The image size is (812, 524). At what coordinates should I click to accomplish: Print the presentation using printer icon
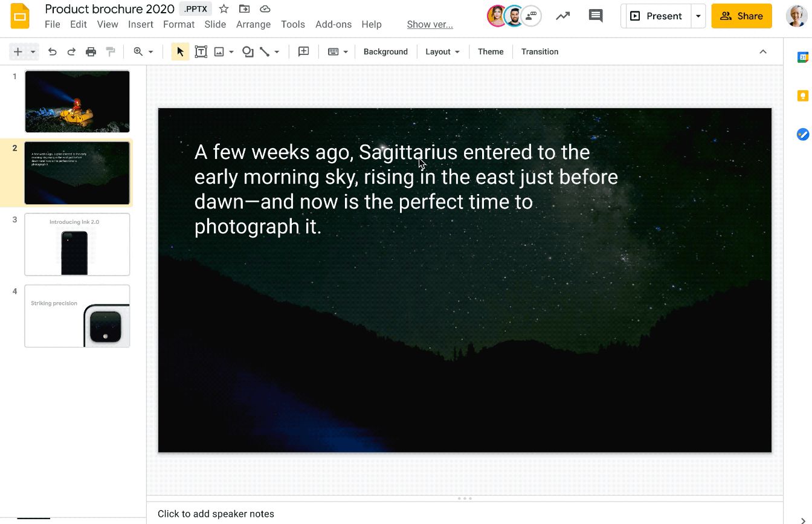91,52
